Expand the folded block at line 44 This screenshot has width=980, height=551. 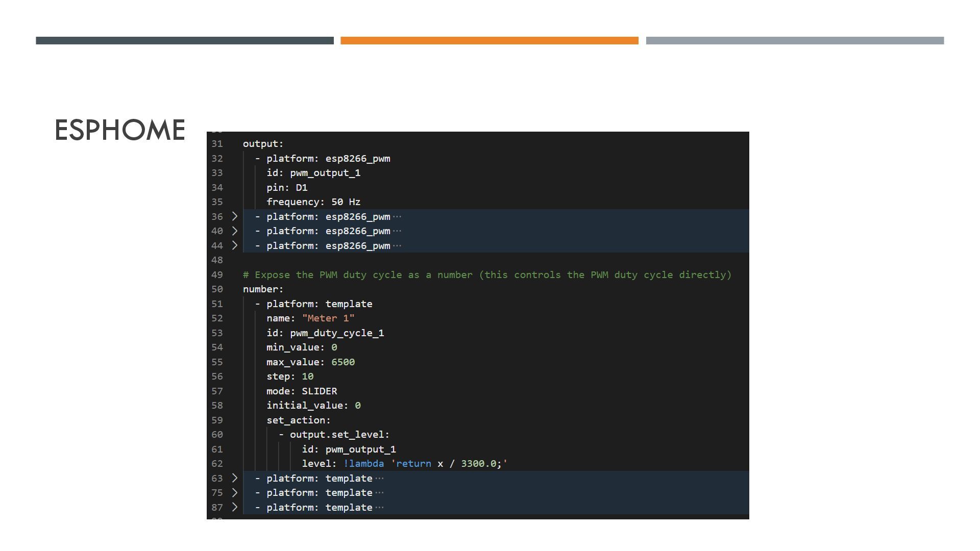coord(235,245)
